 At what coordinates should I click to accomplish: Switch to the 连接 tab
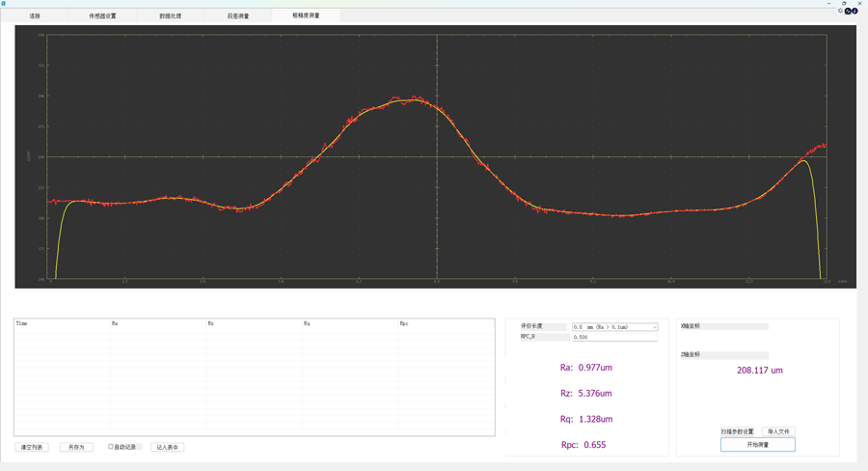click(x=35, y=16)
